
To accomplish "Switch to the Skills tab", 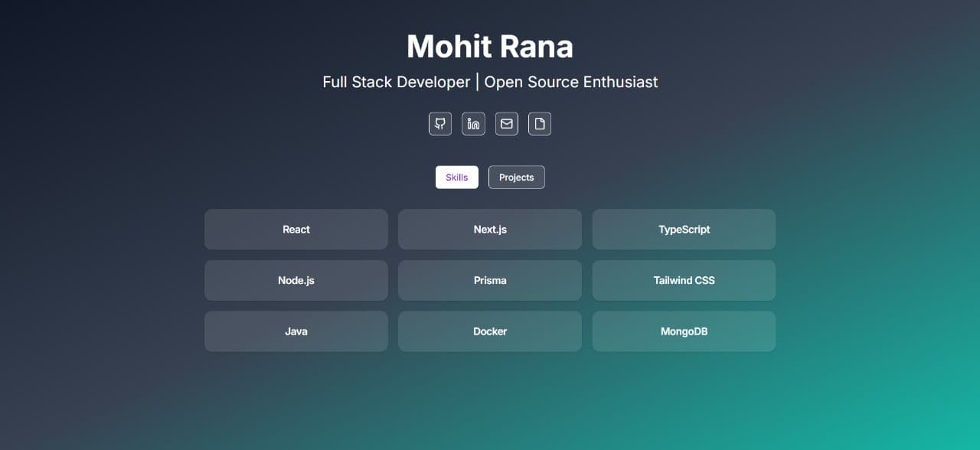I will click(457, 178).
